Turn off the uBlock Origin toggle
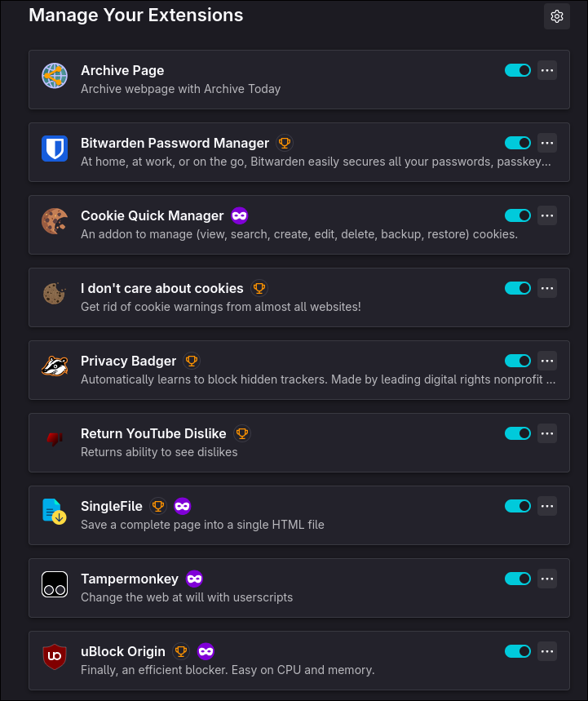588x701 pixels. (517, 651)
